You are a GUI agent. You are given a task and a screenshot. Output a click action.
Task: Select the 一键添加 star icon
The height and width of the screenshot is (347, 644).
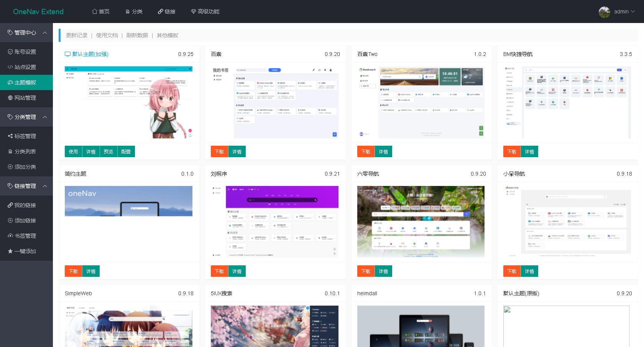(x=11, y=251)
